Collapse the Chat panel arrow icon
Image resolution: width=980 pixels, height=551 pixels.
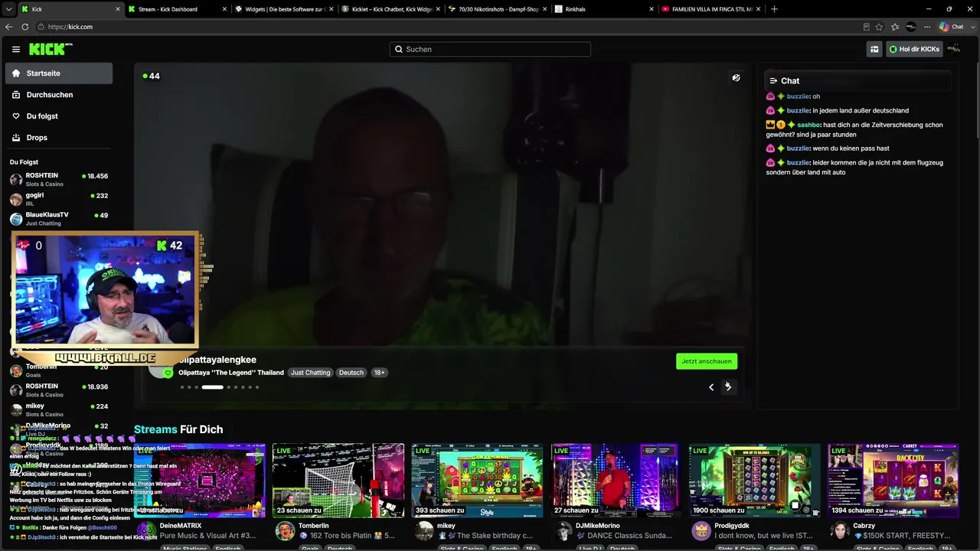(773, 81)
